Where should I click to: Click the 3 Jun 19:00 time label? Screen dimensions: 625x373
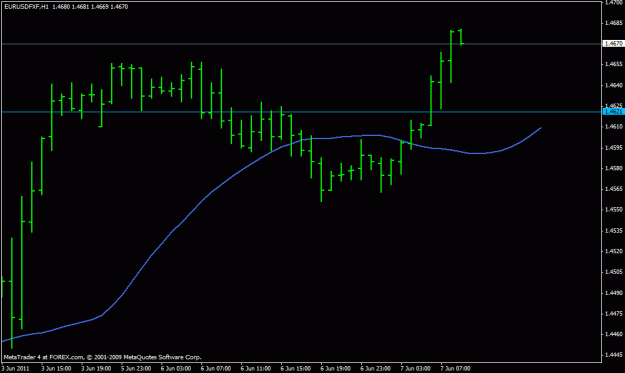tap(96, 369)
